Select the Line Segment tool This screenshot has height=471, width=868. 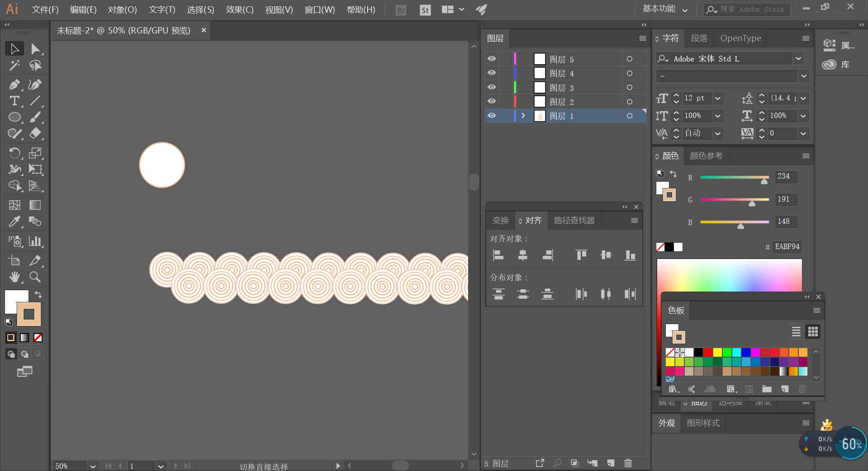(x=35, y=101)
